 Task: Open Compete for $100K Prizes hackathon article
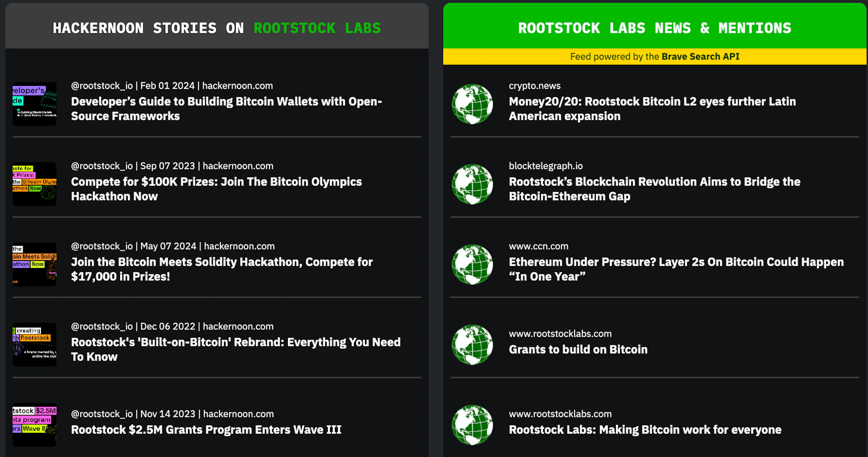pos(216,189)
